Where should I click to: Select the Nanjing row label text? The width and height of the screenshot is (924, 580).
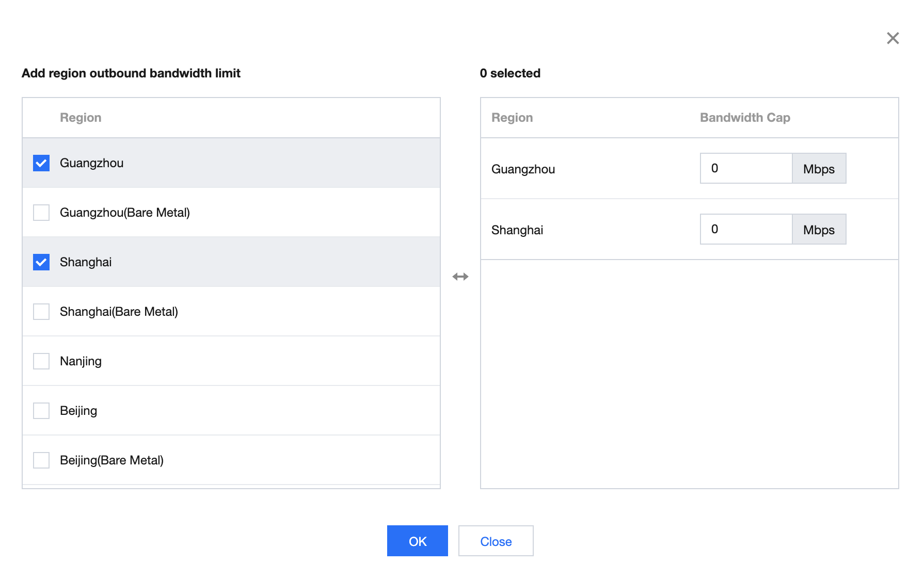coord(81,361)
